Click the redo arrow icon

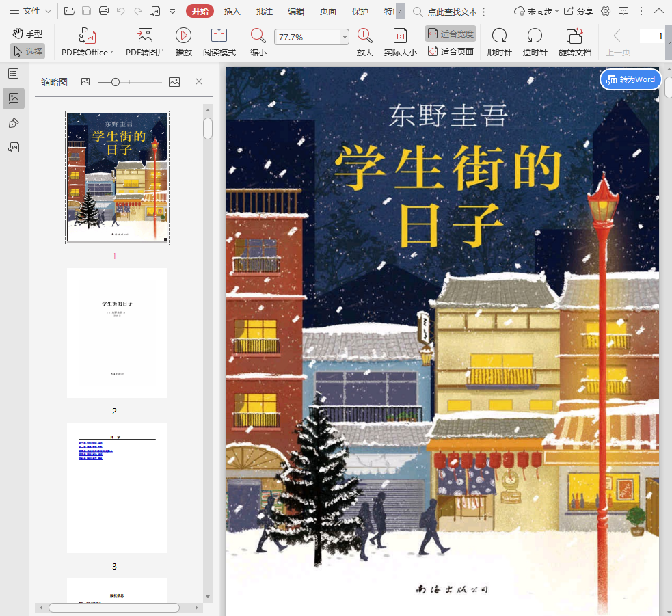[x=138, y=11]
